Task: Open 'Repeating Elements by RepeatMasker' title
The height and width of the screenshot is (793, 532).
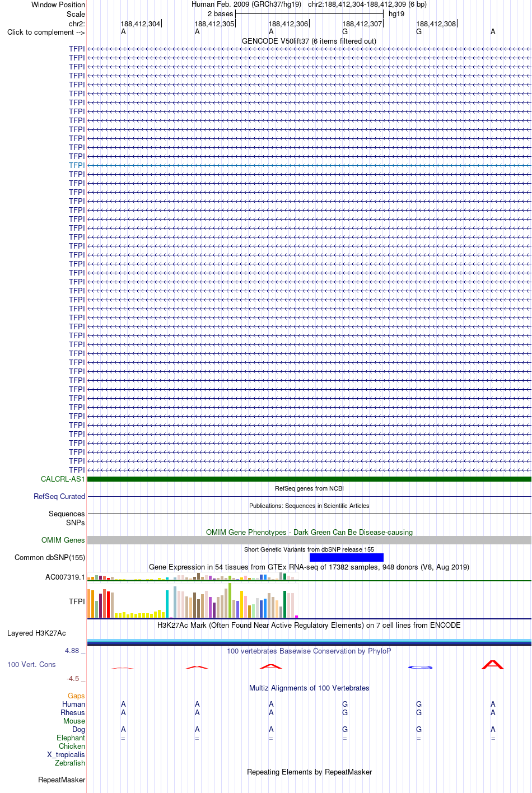Action: [x=309, y=772]
